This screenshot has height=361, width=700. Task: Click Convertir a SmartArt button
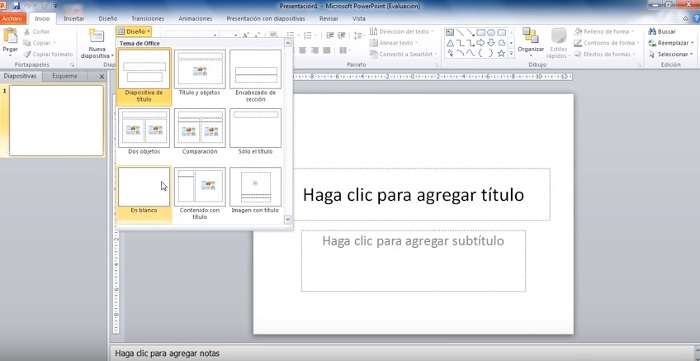tap(403, 54)
